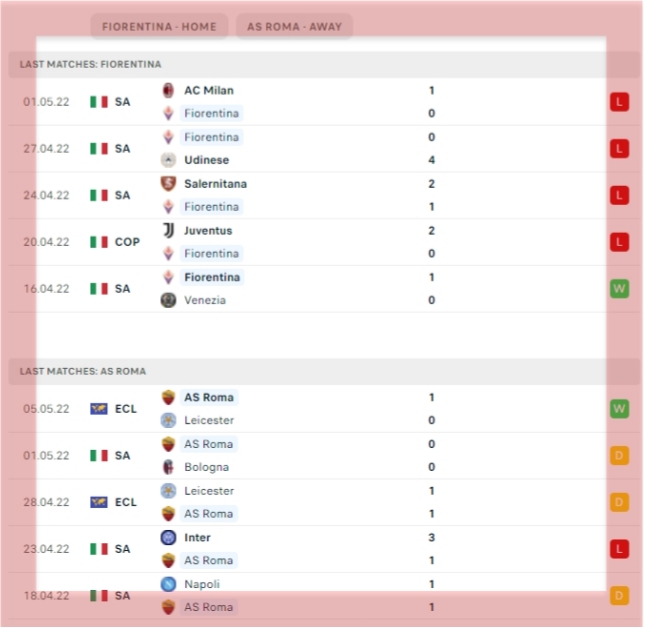Click the Salernitana club crest

tap(168, 184)
